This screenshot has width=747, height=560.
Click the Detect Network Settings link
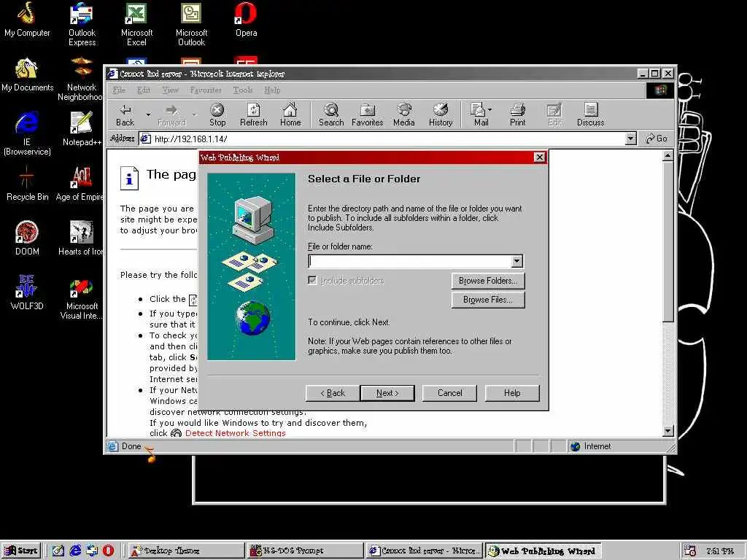(236, 433)
